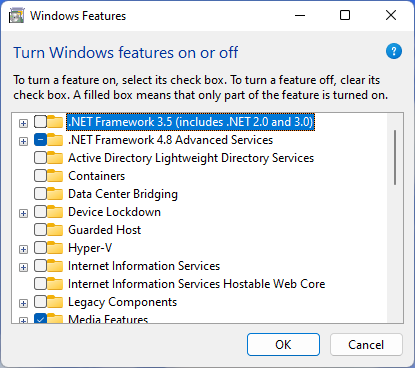Uncheck the Media Features checkbox
Viewport: 415px width, 368px height.
[x=40, y=319]
